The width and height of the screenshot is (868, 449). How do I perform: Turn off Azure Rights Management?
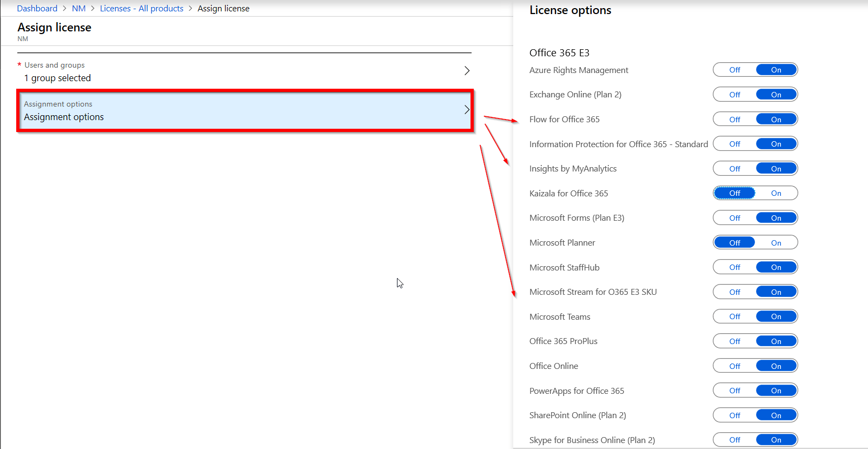(x=734, y=70)
